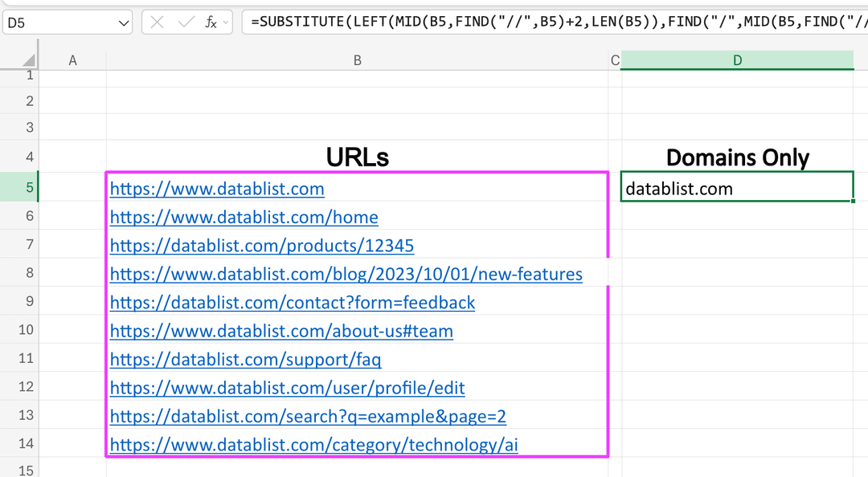Select the Domains Only header cell
This screenshot has width=868, height=477.
pyautogui.click(x=737, y=157)
